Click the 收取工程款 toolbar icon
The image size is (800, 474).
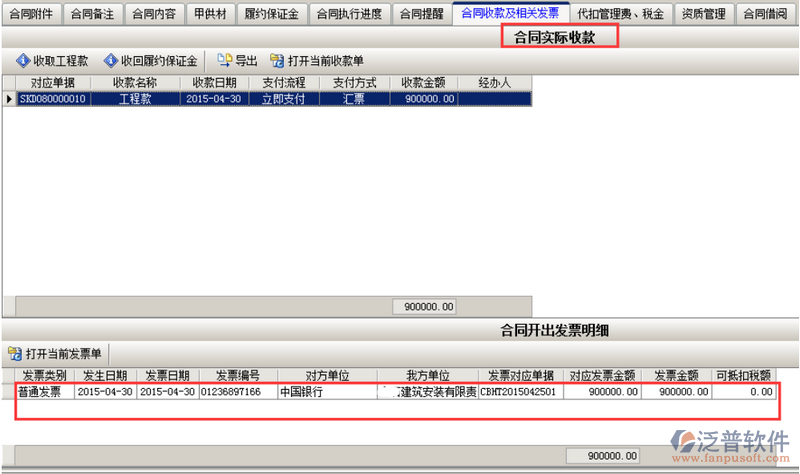coord(23,60)
